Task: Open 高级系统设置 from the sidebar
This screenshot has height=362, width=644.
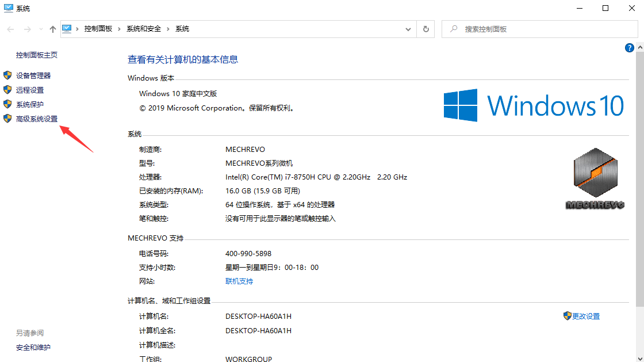Action: pos(37,119)
